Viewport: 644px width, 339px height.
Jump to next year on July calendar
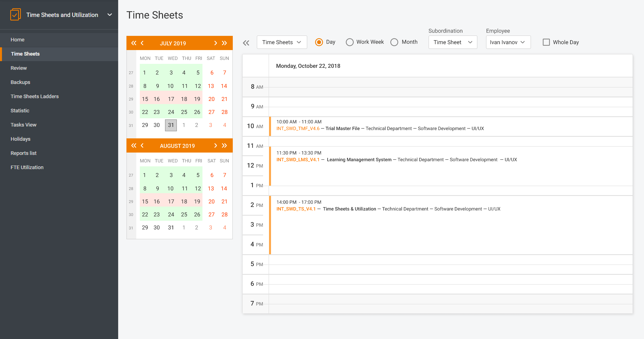click(x=224, y=43)
